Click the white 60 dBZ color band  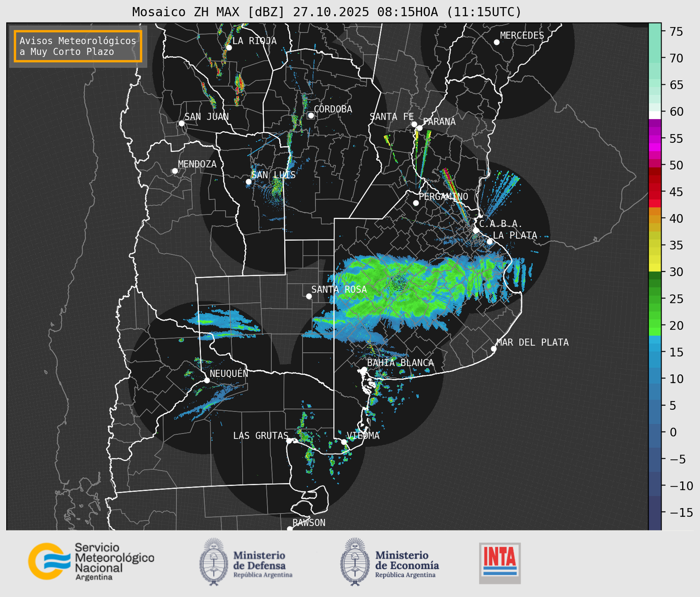coord(655,115)
